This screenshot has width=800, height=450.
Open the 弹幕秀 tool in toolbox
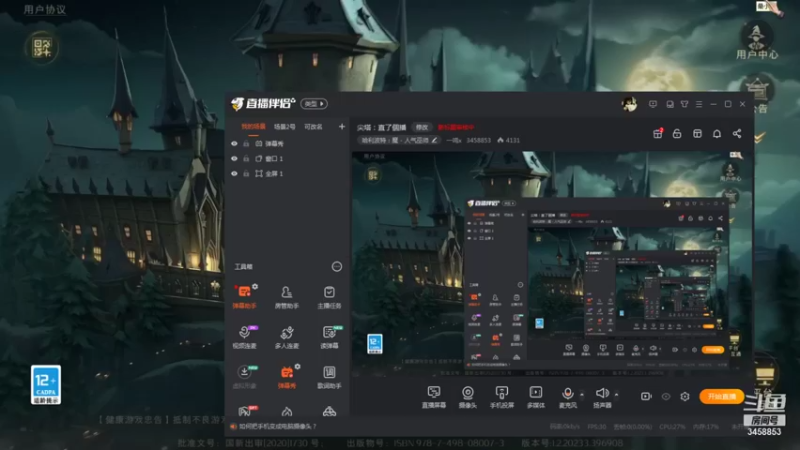pyautogui.click(x=287, y=377)
